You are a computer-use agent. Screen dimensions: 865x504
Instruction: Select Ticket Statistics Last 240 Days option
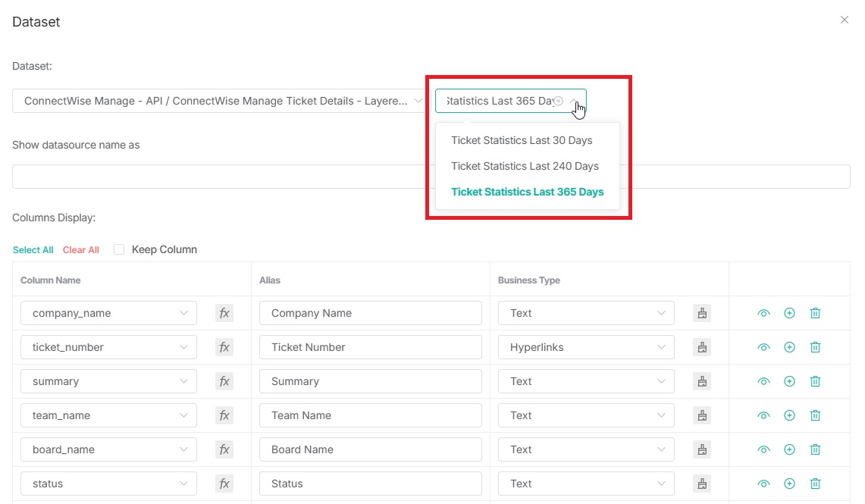[525, 166]
